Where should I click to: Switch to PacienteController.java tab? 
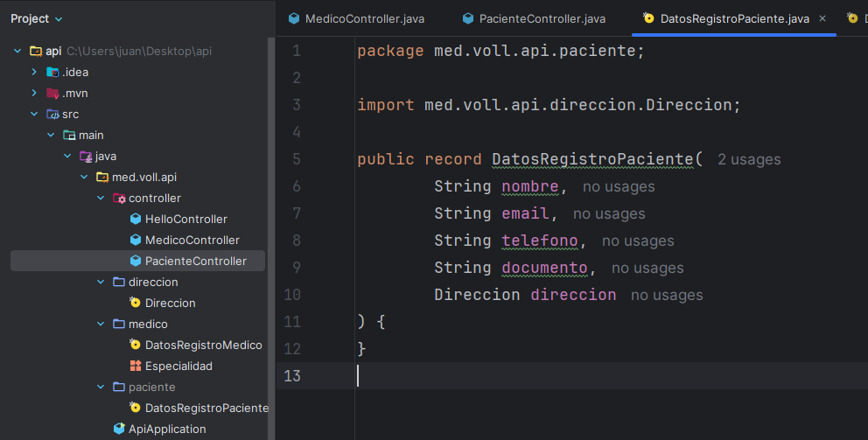535,19
